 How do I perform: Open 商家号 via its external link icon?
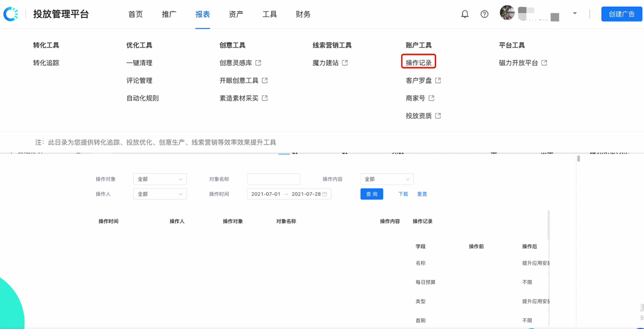[431, 98]
